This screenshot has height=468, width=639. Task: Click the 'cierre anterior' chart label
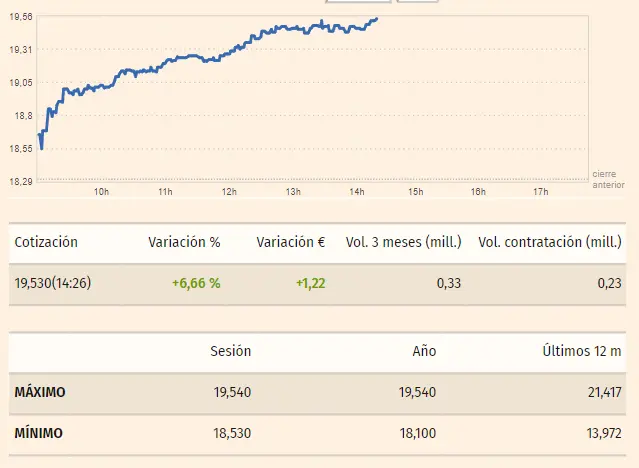pyautogui.click(x=607, y=179)
